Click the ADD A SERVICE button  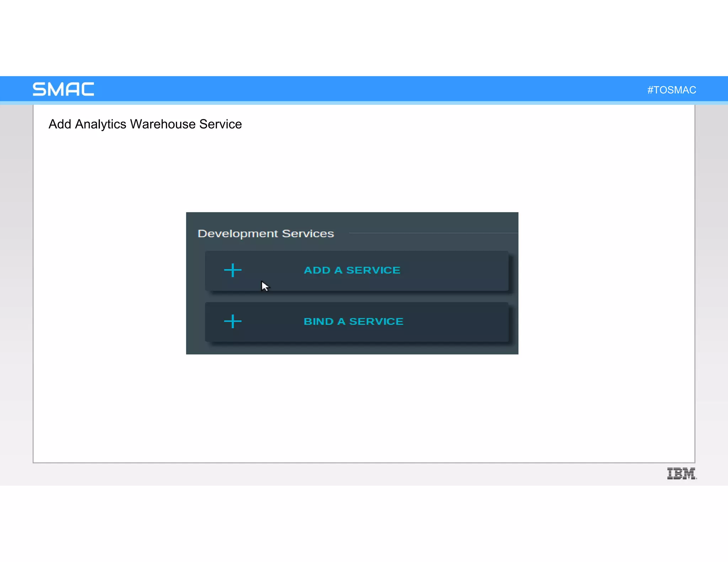(357, 271)
